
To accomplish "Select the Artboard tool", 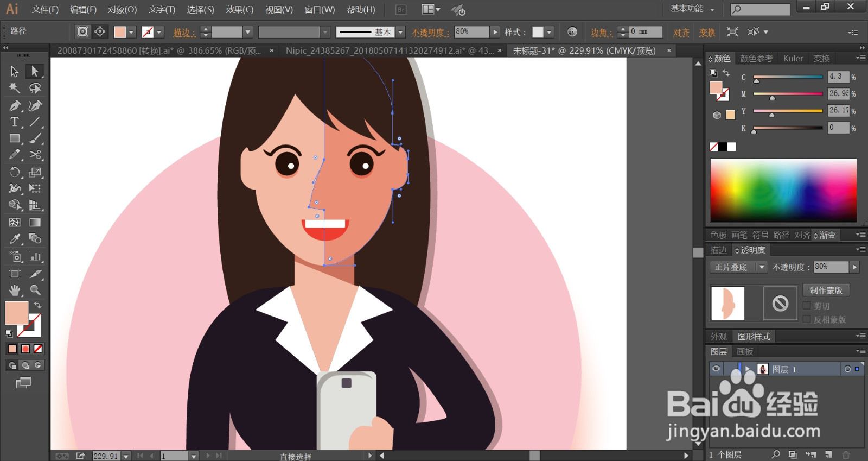I will (x=15, y=274).
